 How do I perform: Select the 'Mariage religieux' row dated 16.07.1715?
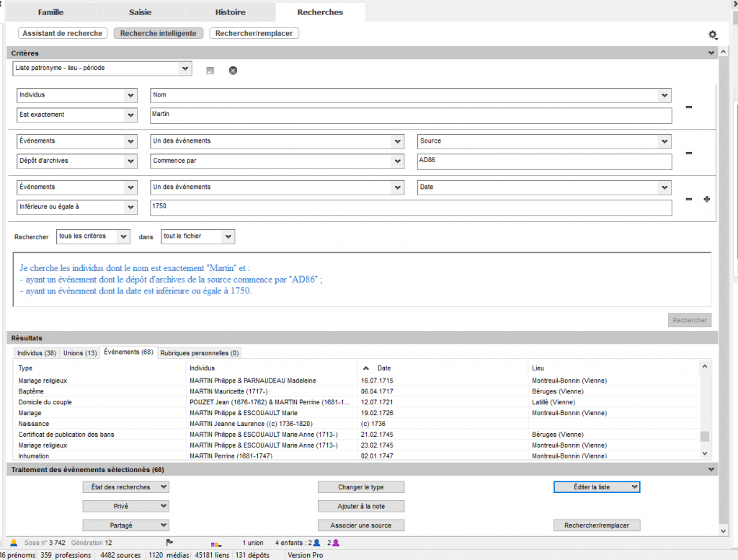pyautogui.click(x=357, y=381)
